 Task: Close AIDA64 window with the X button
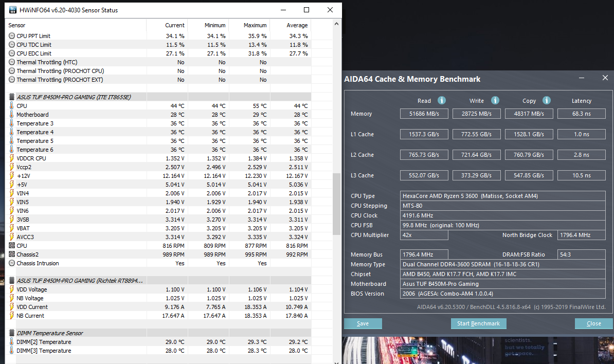(605, 78)
